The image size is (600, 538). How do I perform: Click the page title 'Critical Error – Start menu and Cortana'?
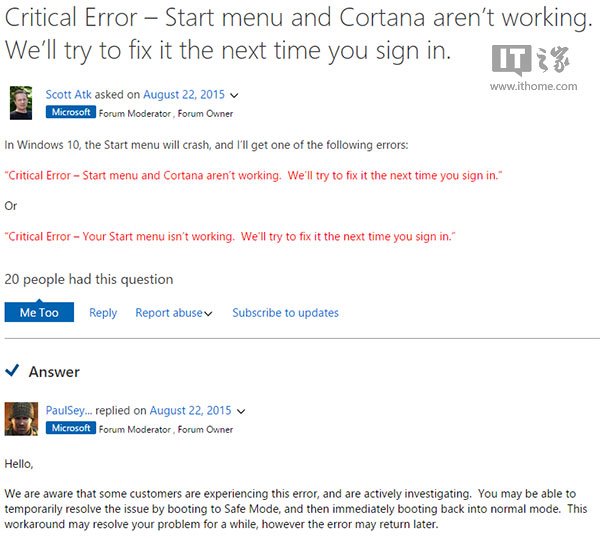pyautogui.click(x=298, y=34)
